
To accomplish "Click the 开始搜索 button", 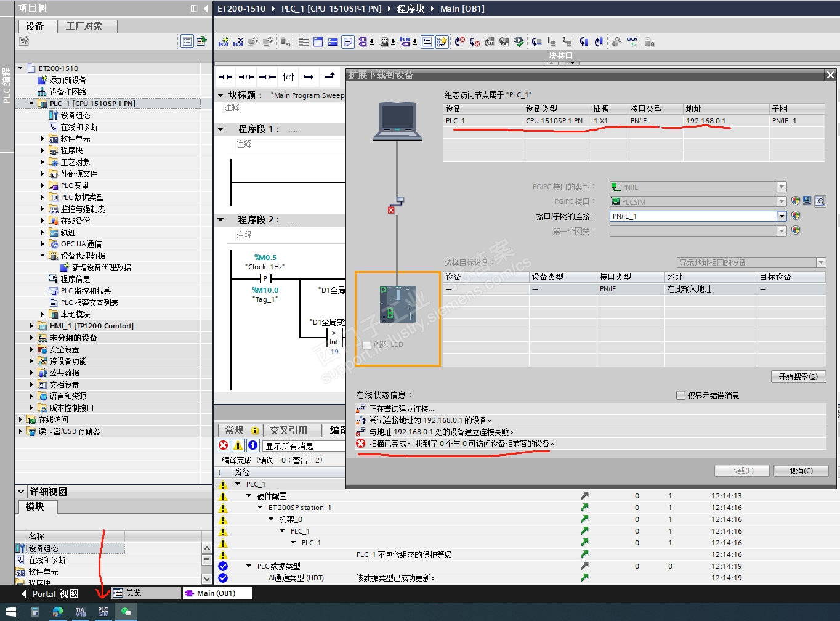I will (x=798, y=376).
